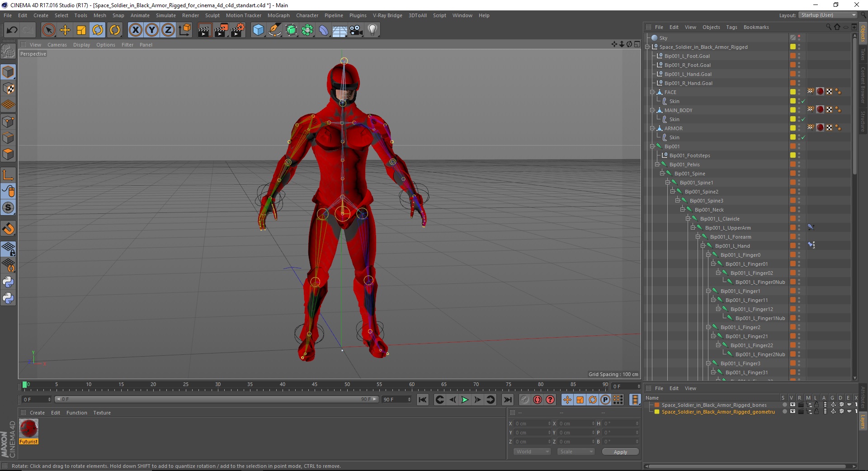Select the Sky object
The height and width of the screenshot is (471, 868).
[663, 38]
